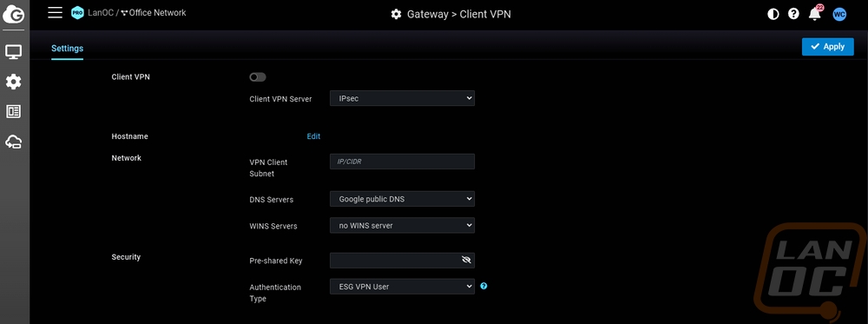Click help icon next to Authentication Type
Viewport: 868px width, 324px height.
coord(483,287)
